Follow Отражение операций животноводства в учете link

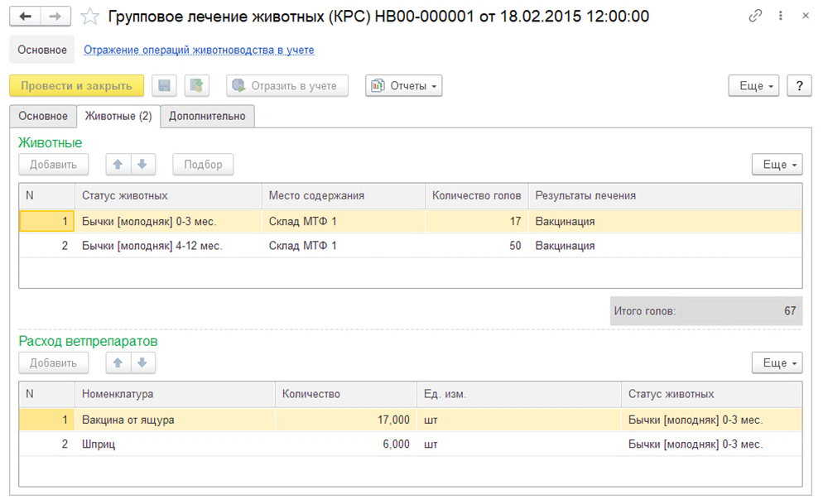[x=199, y=50]
